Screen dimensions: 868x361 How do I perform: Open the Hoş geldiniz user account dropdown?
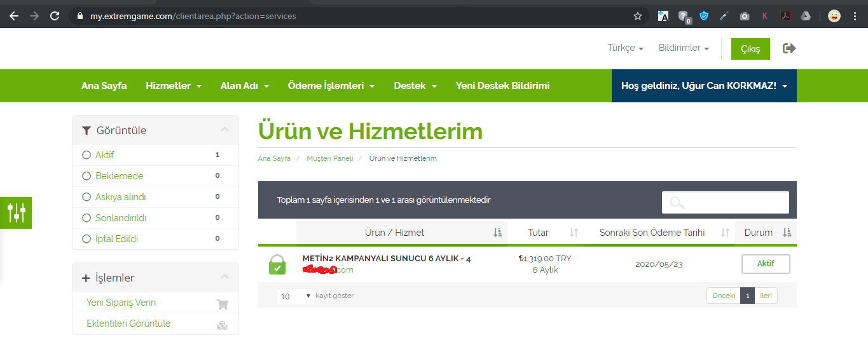coord(704,86)
